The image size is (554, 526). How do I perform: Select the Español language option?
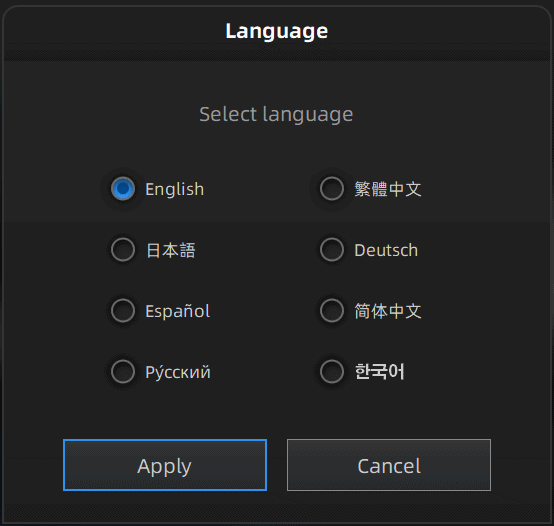click(x=123, y=311)
